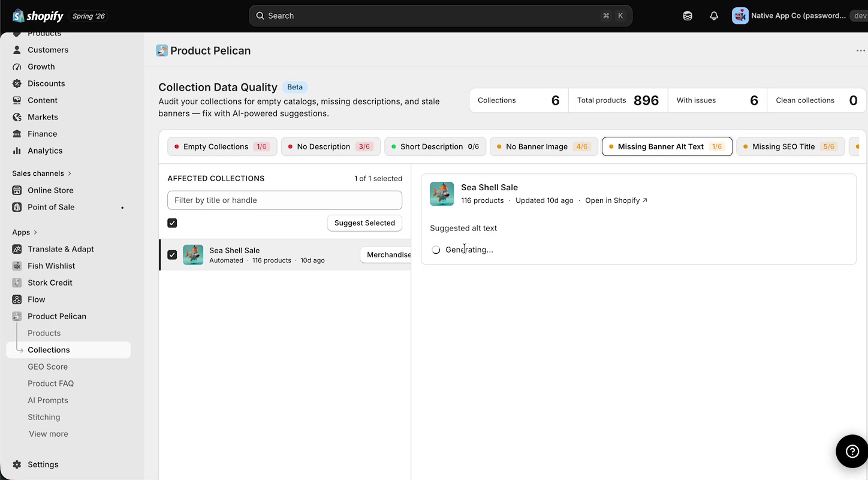Click the Collections count stat card
Viewport: 868px width, 480px height.
(x=519, y=100)
